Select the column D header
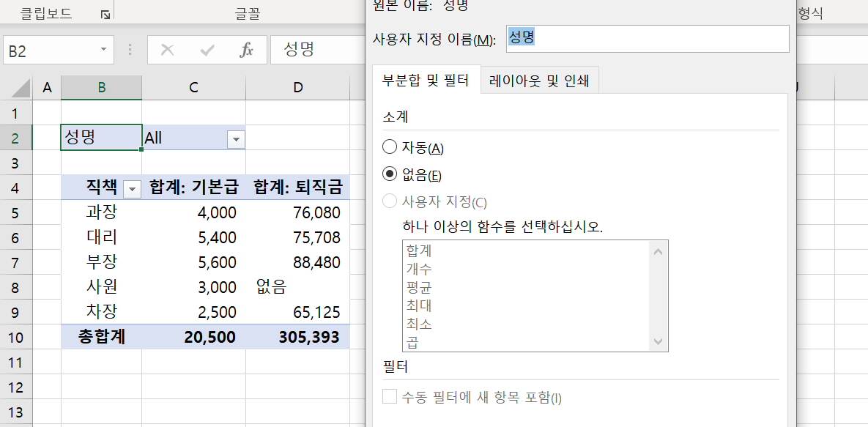The image size is (868, 427). point(298,88)
